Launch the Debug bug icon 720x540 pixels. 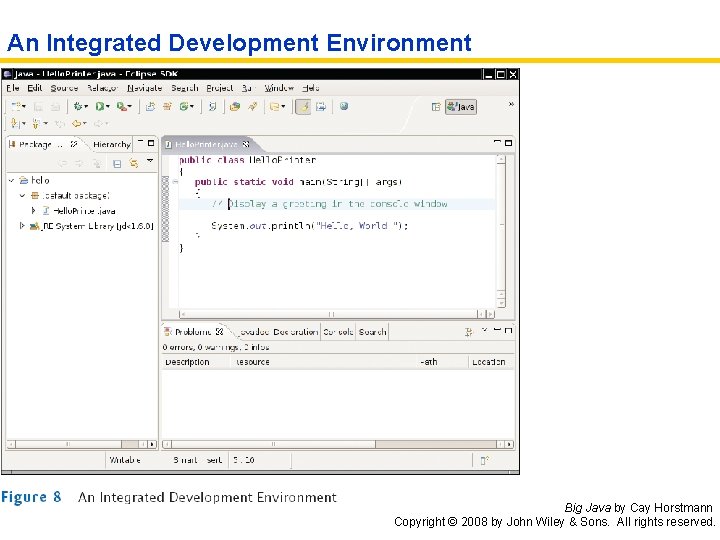78,107
